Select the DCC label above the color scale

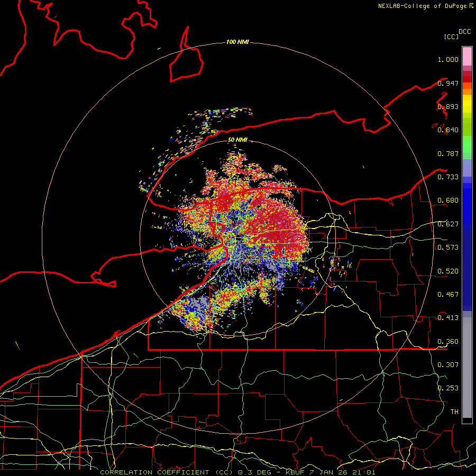click(x=465, y=32)
